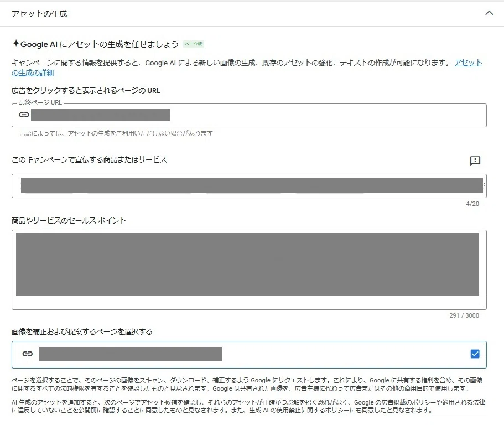Click the アセットの生成 section title
504x425 pixels.
click(39, 14)
